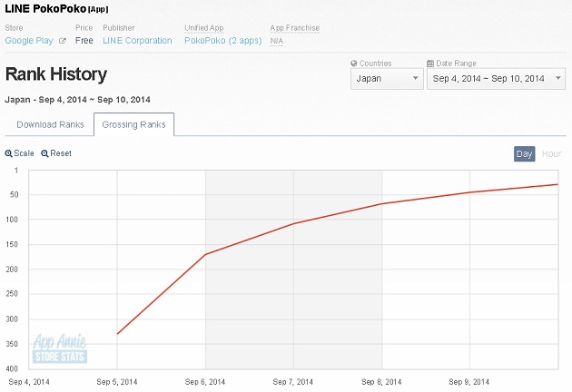Click the Reset text label
The height and width of the screenshot is (392, 572).
pyautogui.click(x=61, y=153)
